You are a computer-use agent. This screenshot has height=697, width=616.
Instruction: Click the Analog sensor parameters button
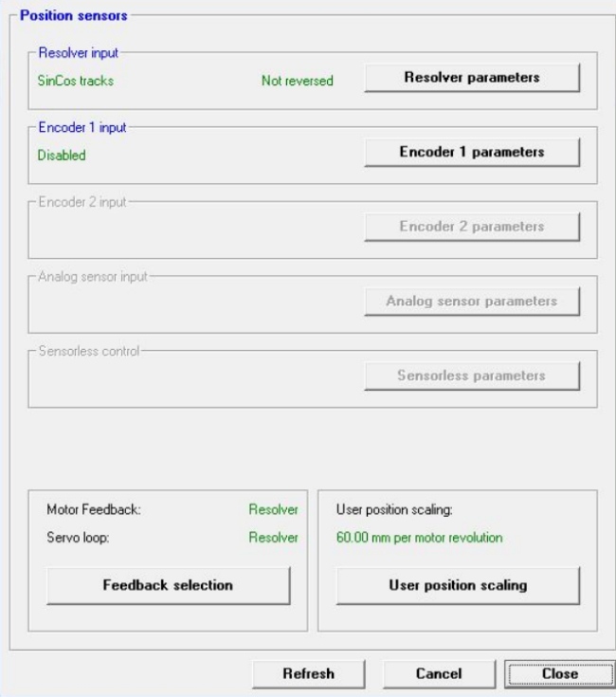pos(471,302)
